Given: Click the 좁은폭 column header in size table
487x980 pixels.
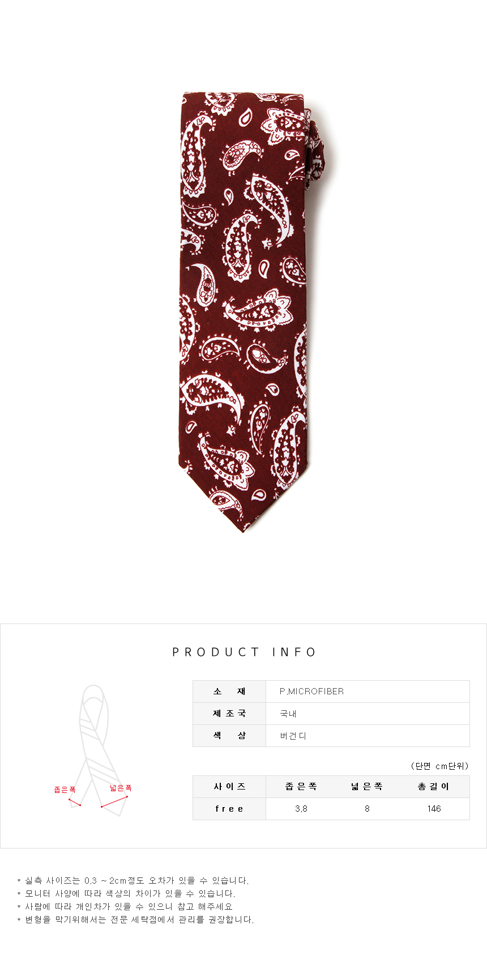Looking at the screenshot, I should coord(301,787).
